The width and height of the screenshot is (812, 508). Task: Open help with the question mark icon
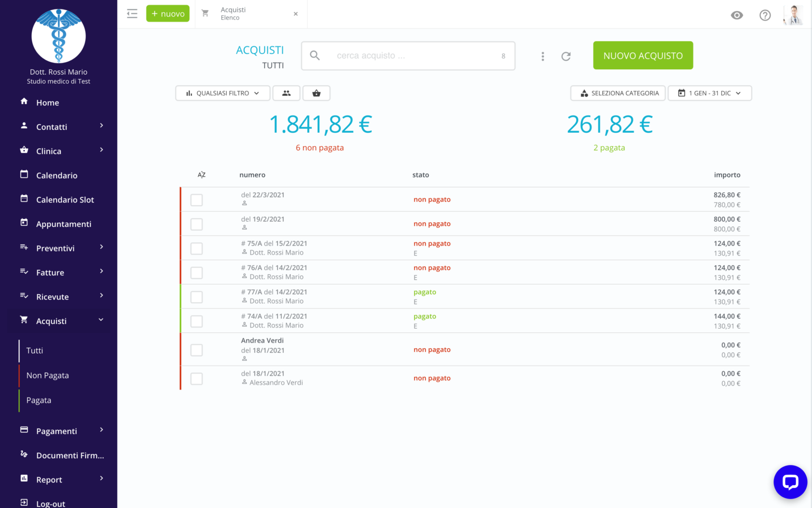(x=765, y=15)
